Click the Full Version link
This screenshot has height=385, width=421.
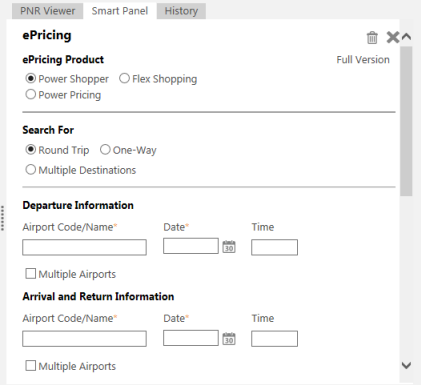(363, 60)
